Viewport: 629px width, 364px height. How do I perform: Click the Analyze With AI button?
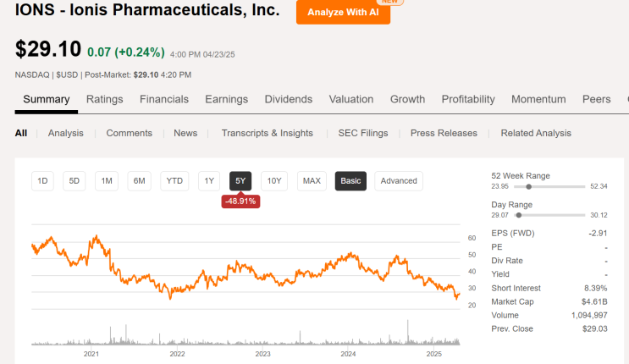(343, 12)
